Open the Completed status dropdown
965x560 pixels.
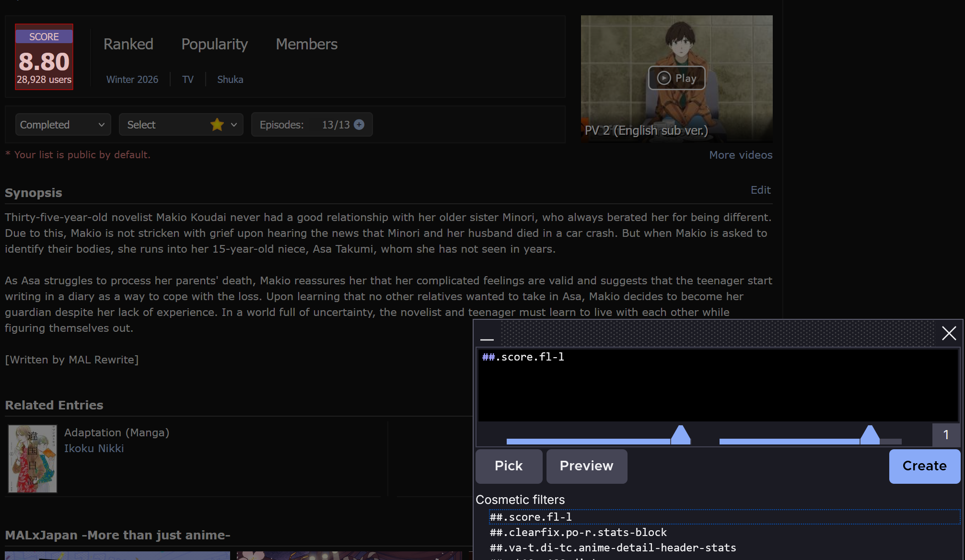(63, 125)
